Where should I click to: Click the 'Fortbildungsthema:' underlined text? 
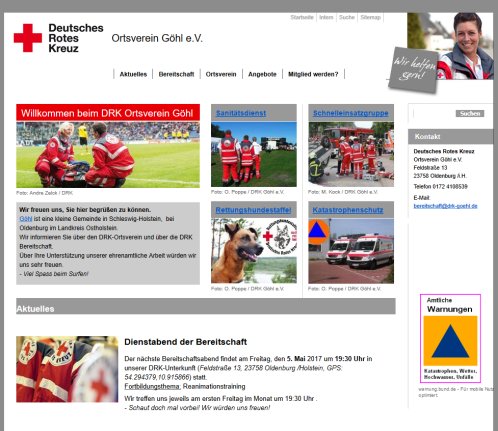[153, 386]
